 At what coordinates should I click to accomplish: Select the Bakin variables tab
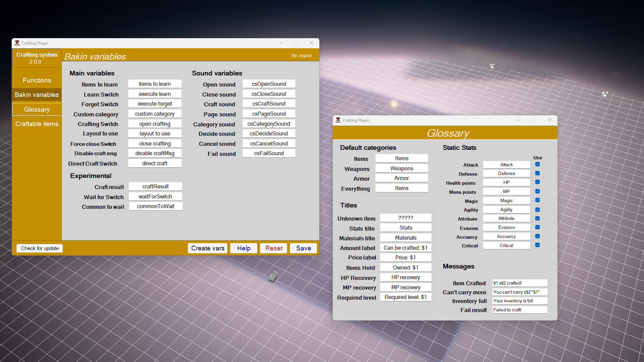pos(37,95)
